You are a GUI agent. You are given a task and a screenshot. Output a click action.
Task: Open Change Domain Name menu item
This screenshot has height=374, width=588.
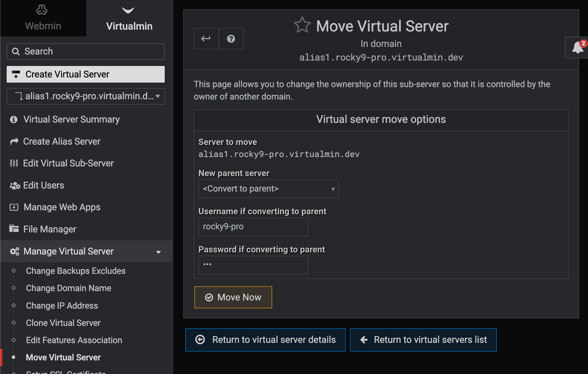68,288
